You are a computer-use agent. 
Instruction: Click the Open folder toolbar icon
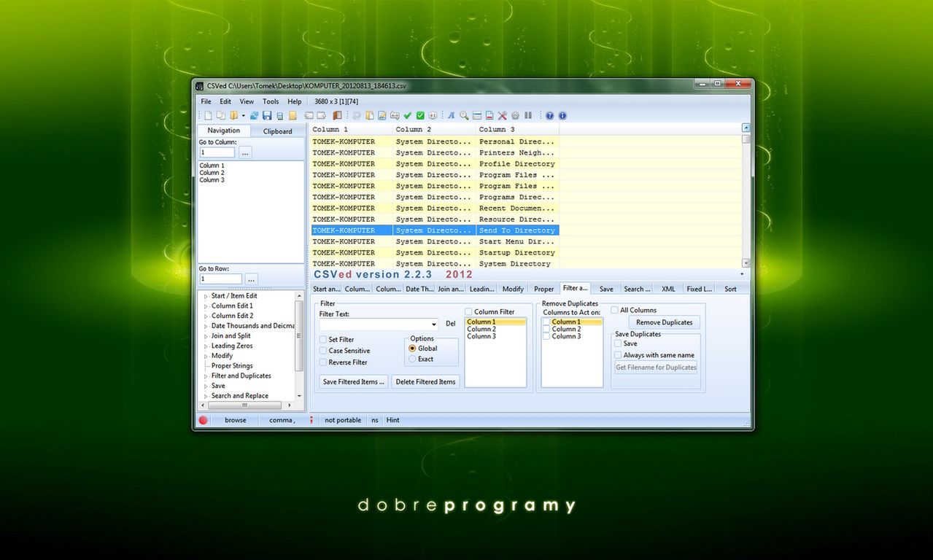point(233,115)
